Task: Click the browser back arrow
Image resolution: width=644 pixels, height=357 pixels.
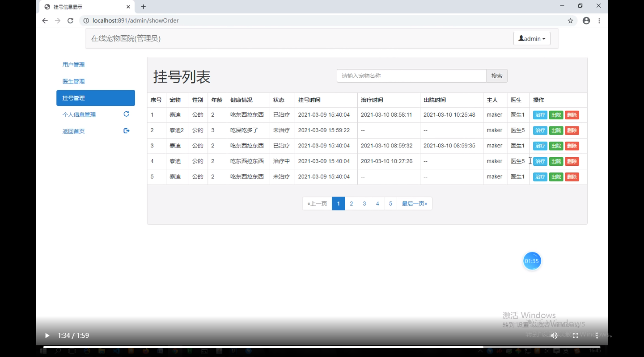Action: pyautogui.click(x=45, y=21)
